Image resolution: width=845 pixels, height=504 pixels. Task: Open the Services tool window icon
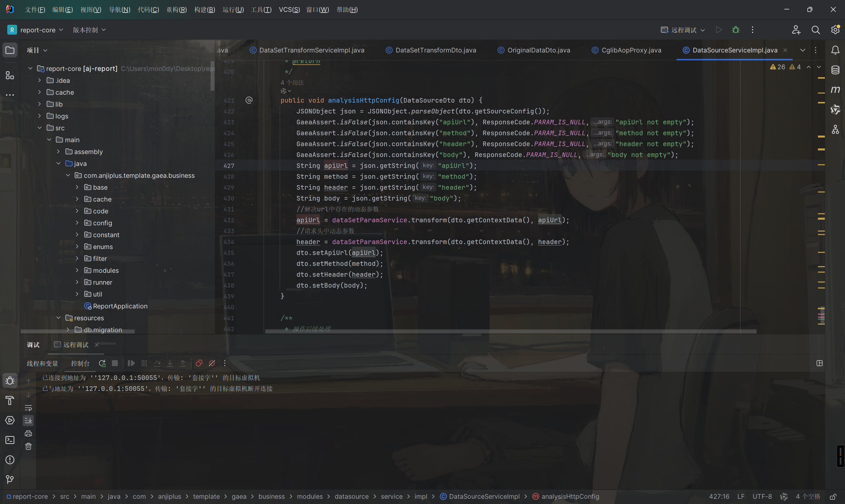(x=10, y=420)
